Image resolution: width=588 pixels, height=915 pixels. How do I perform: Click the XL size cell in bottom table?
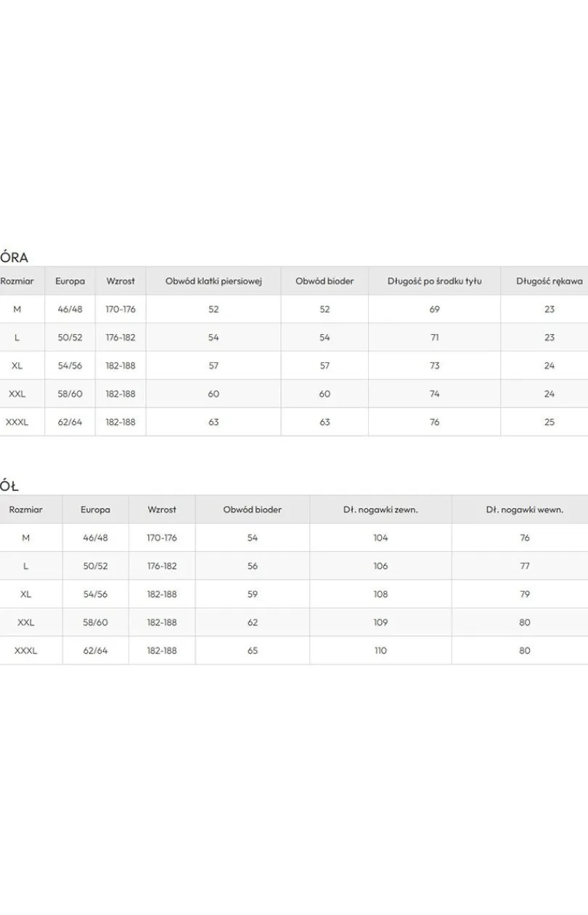click(x=26, y=594)
